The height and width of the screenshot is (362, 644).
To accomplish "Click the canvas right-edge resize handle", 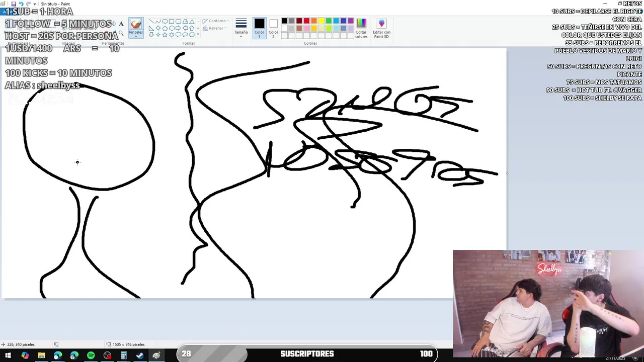I will coord(507,173).
